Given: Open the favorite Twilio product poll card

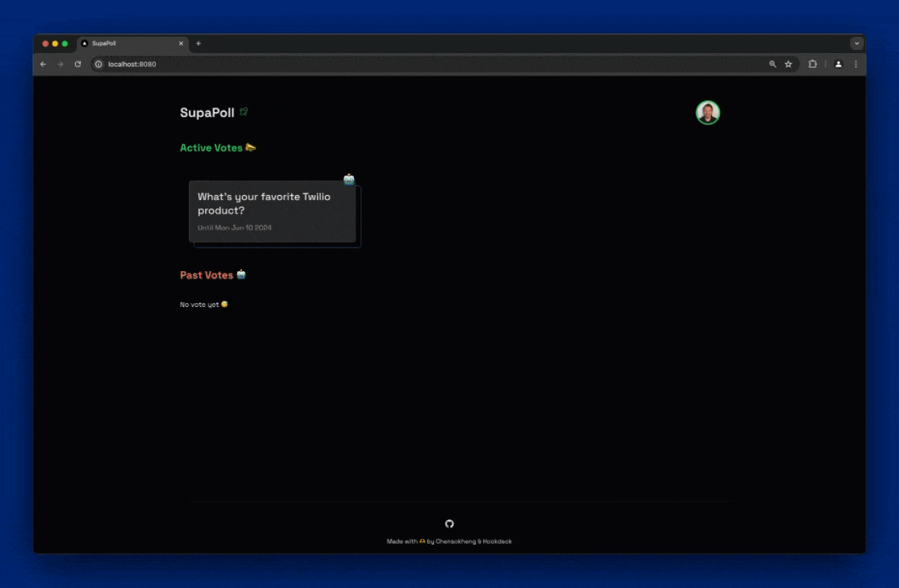Looking at the screenshot, I should click(272, 212).
